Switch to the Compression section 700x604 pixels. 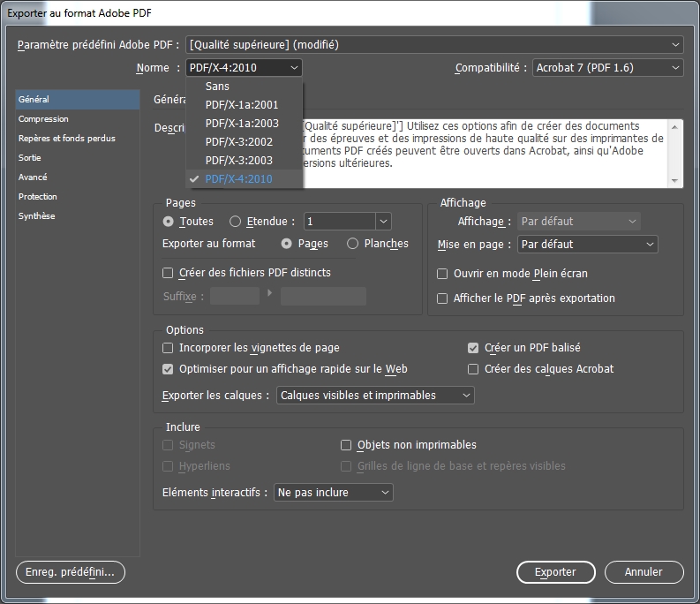point(78,119)
